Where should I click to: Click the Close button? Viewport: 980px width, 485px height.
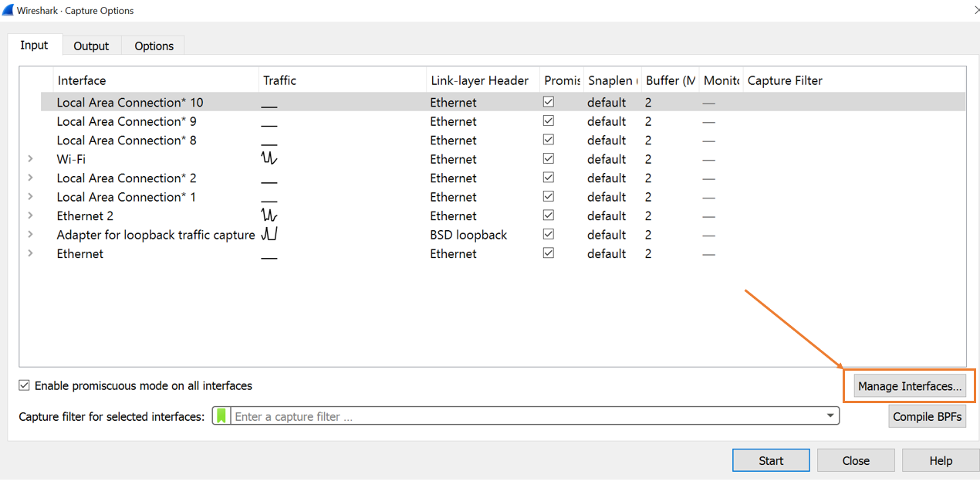pos(856,460)
